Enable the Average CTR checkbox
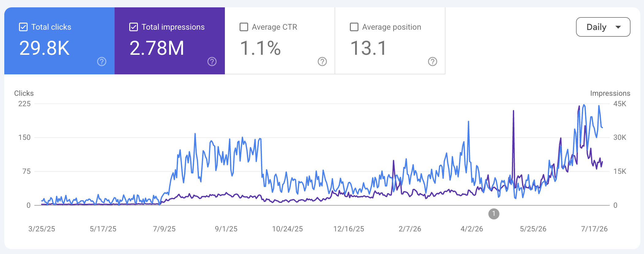644x254 pixels. 244,27
